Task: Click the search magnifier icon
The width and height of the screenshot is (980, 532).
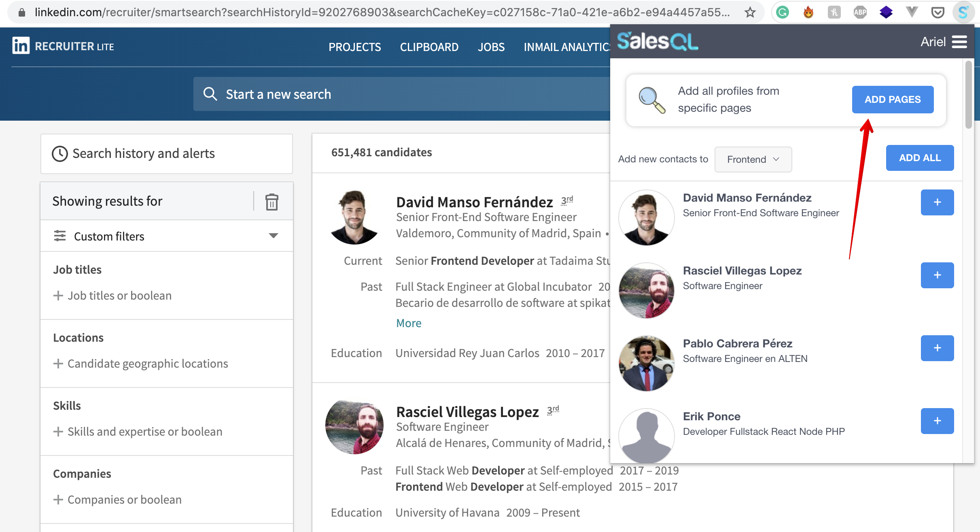Action: (210, 94)
